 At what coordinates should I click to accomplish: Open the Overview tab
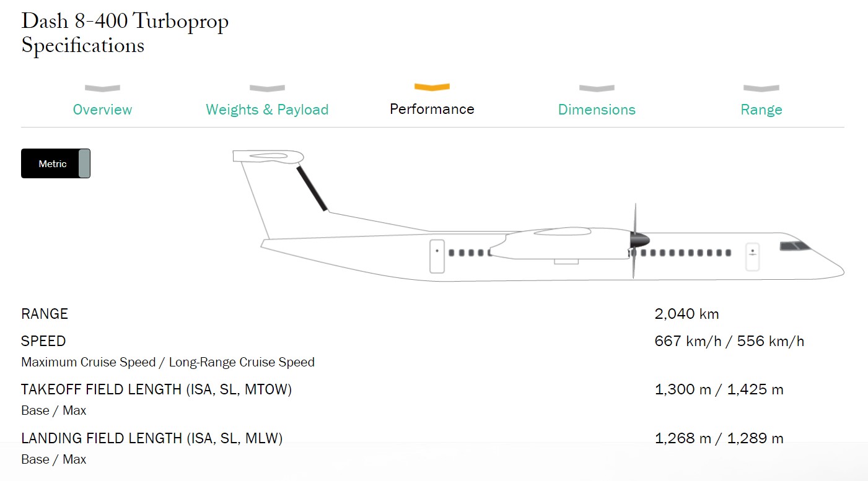pyautogui.click(x=102, y=110)
